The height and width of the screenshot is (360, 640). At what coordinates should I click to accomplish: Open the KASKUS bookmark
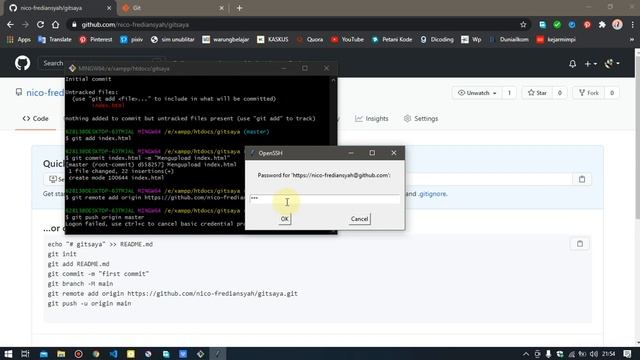coord(273,40)
